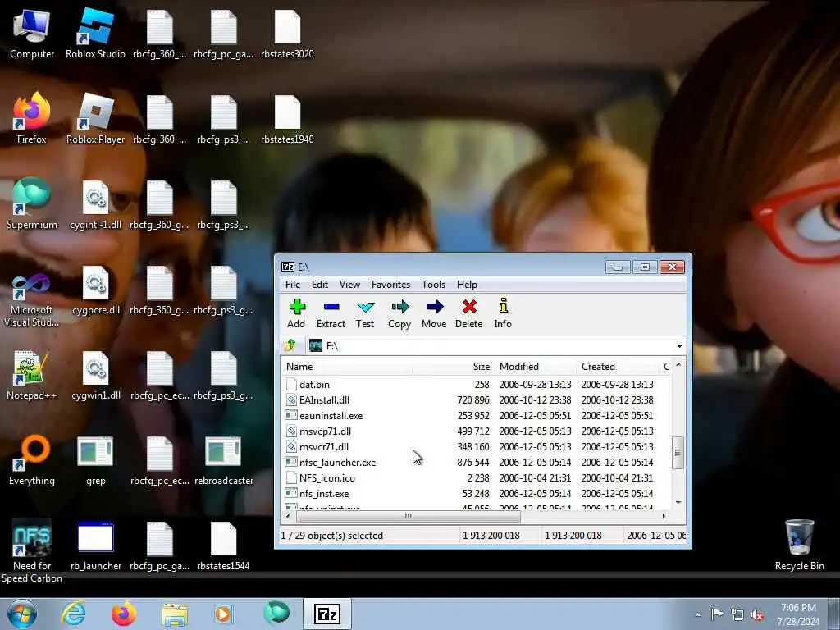Viewport: 840px width, 630px height.
Task: Open the View menu
Action: tap(349, 285)
